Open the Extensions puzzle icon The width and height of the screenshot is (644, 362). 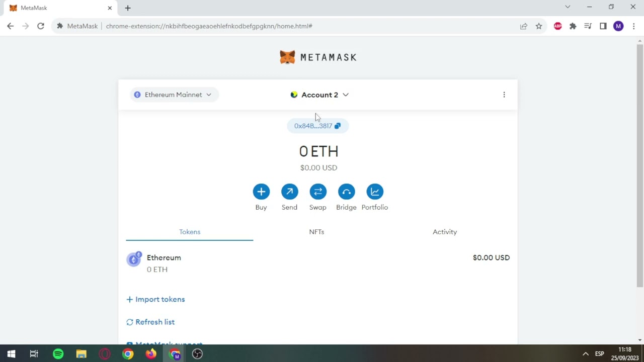click(x=573, y=26)
